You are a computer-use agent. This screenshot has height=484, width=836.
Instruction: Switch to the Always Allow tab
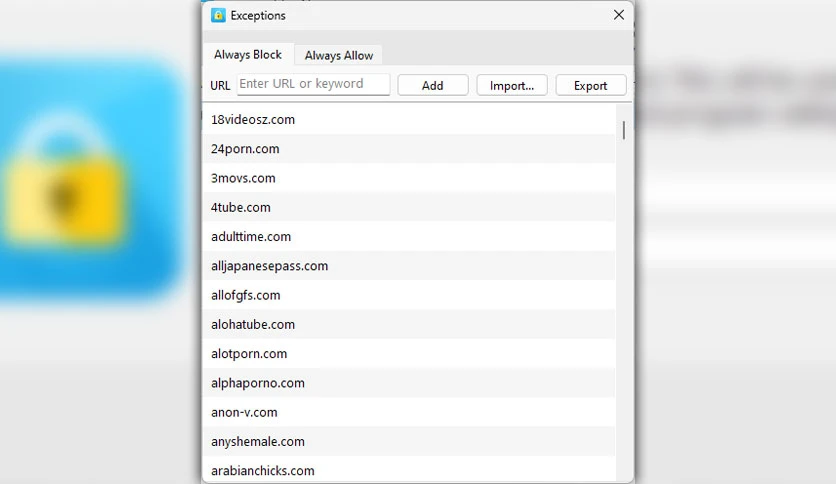click(x=339, y=55)
